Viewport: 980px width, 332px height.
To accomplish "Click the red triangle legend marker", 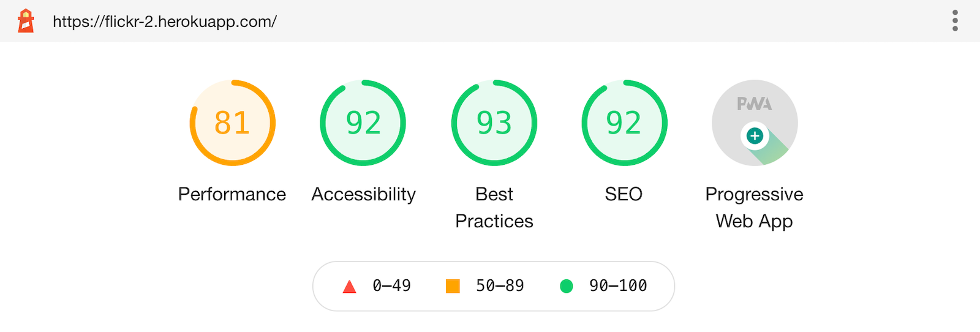I will pos(349,287).
